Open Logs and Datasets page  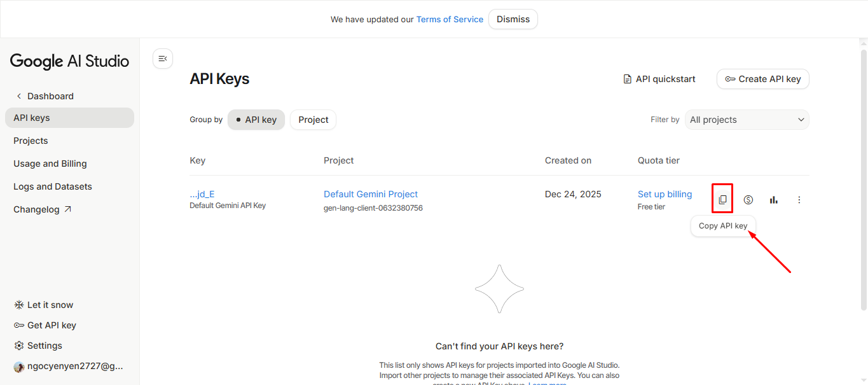pyautogui.click(x=53, y=186)
